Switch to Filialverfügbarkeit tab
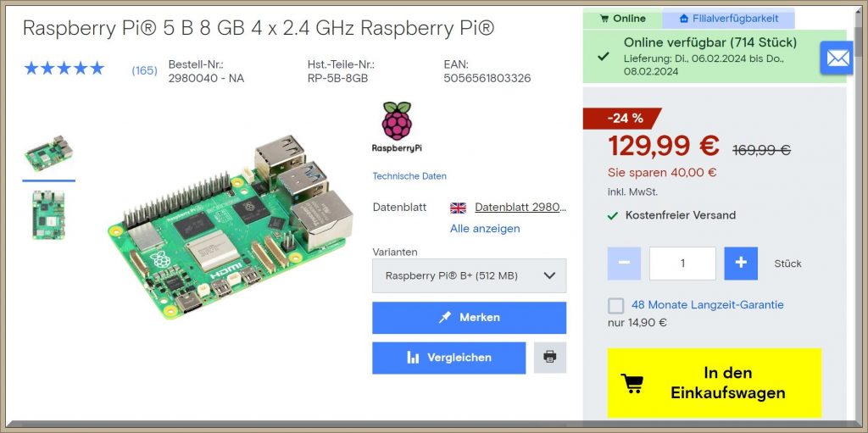Image resolution: width=868 pixels, height=433 pixels. point(728,19)
